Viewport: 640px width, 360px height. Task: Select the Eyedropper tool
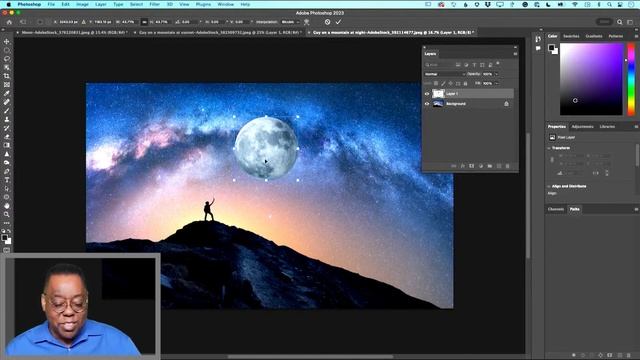(x=7, y=93)
